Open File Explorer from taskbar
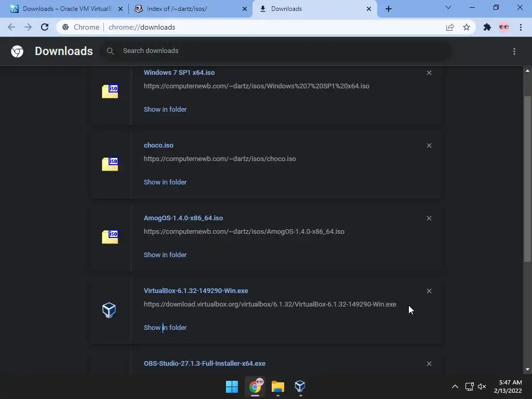The width and height of the screenshot is (532, 399). 277,387
